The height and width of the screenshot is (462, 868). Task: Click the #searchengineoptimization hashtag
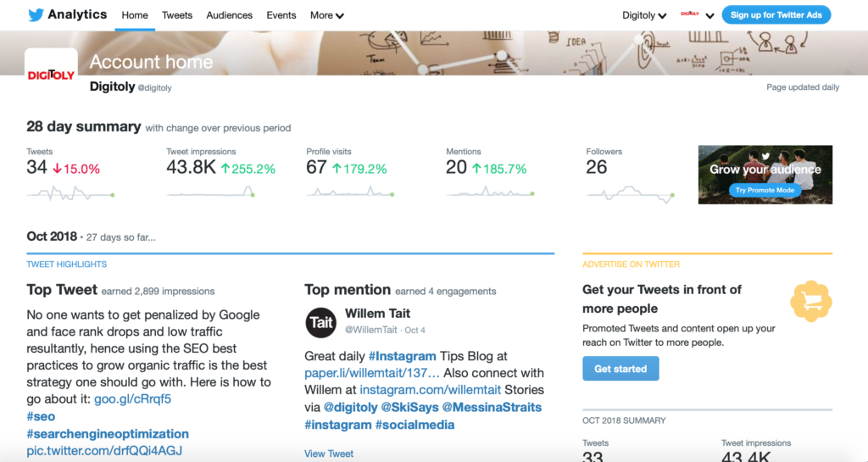click(x=108, y=434)
